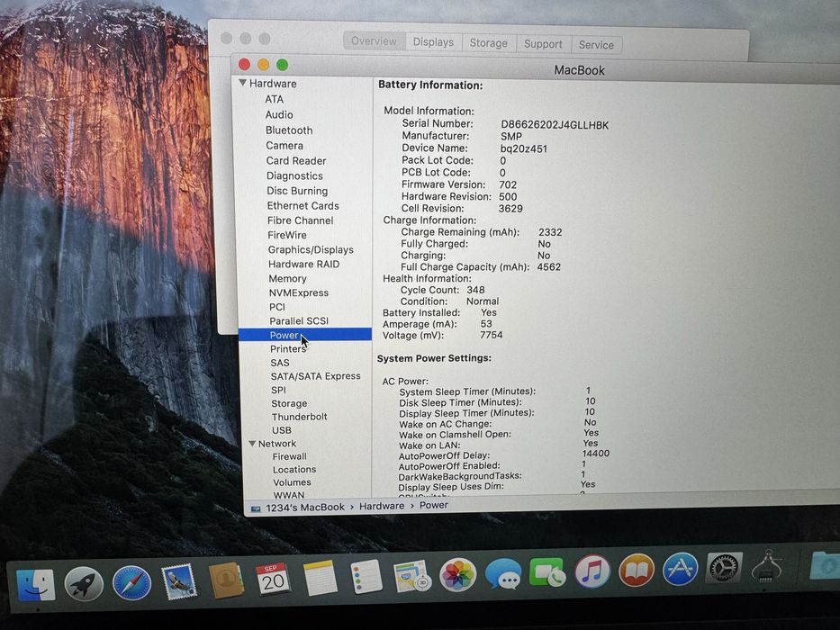The height and width of the screenshot is (630, 840).
Task: Select Card Reader in Hardware list
Action: (x=296, y=161)
